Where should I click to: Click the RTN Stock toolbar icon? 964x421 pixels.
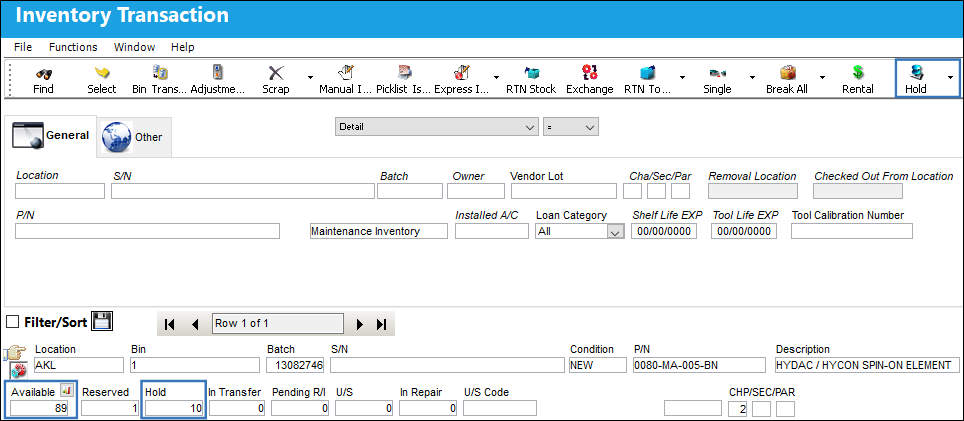[x=531, y=73]
